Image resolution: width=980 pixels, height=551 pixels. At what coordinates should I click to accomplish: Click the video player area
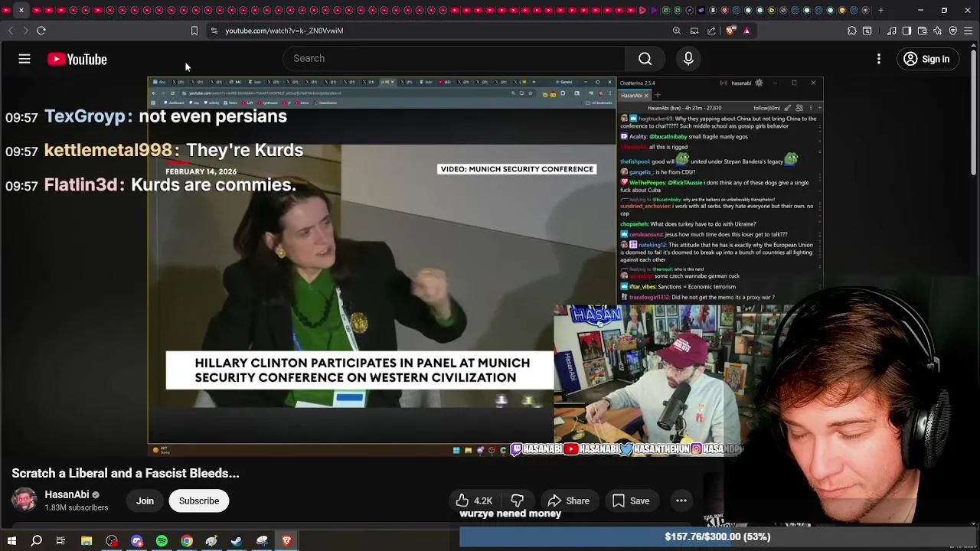point(485,266)
